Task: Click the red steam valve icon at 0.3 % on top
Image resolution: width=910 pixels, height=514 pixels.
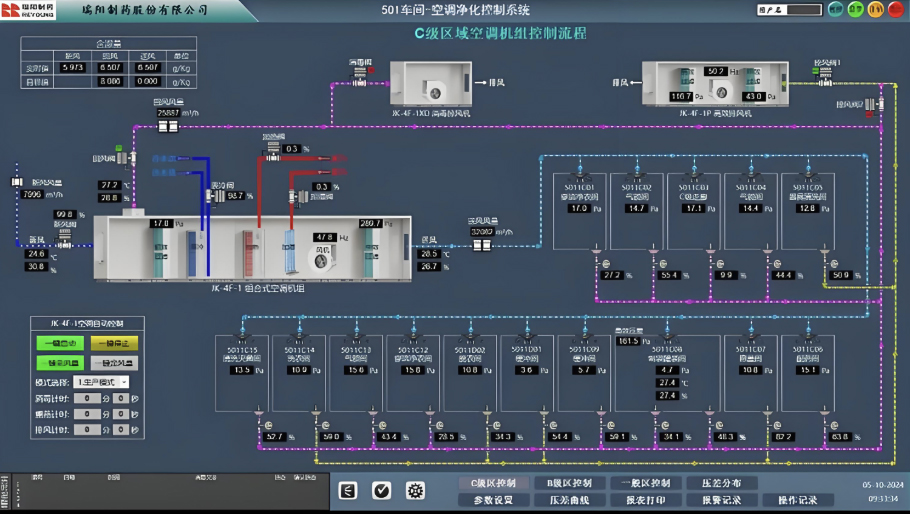Action: pyautogui.click(x=272, y=151)
